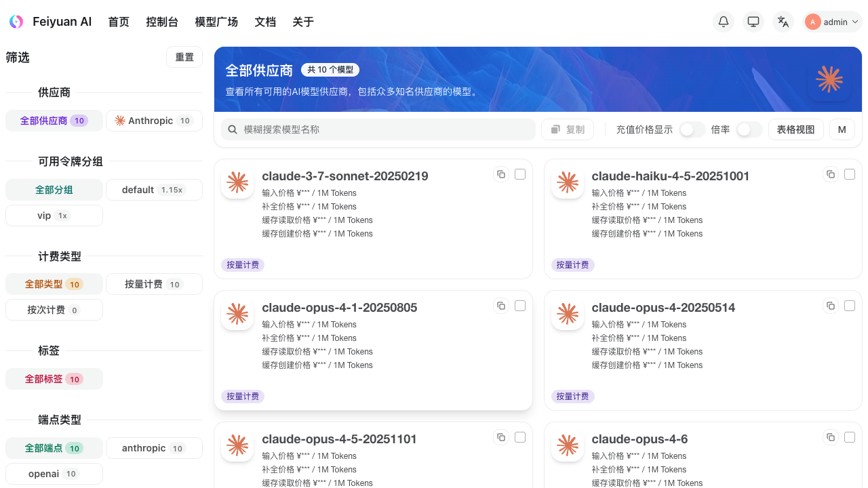Select checkbox for claude-opus-4-20250514
Image resolution: width=868 pixels, height=488 pixels.
[850, 306]
